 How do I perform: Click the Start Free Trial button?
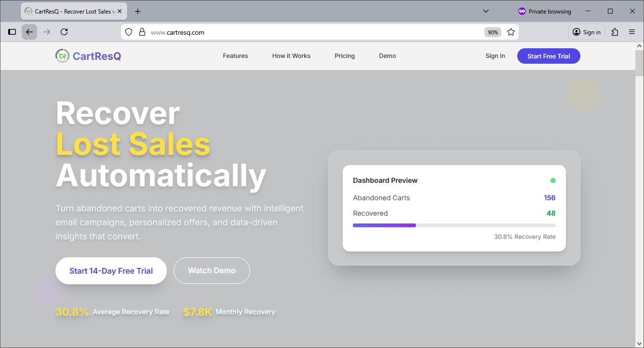pos(549,56)
